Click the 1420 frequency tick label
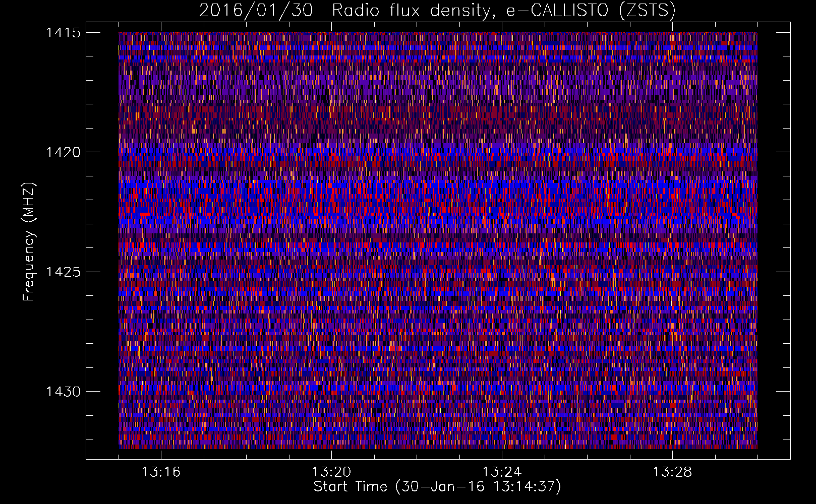The height and width of the screenshot is (504, 816). point(63,152)
